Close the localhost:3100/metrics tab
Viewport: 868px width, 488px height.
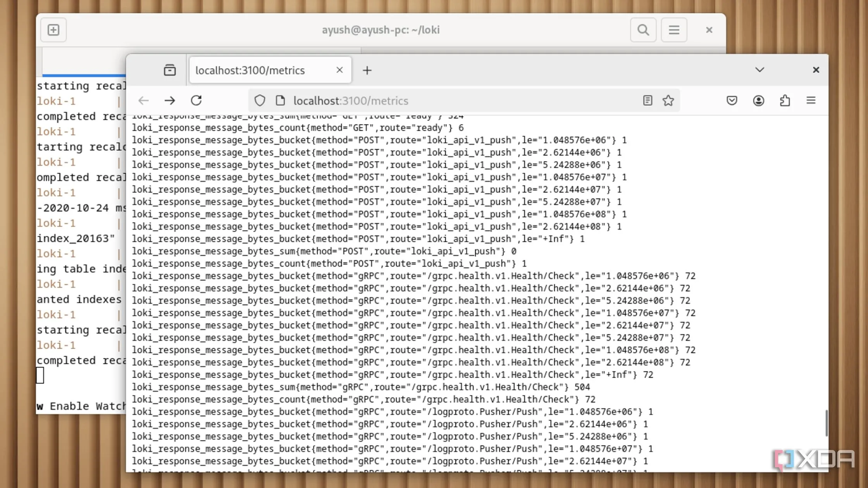point(339,70)
